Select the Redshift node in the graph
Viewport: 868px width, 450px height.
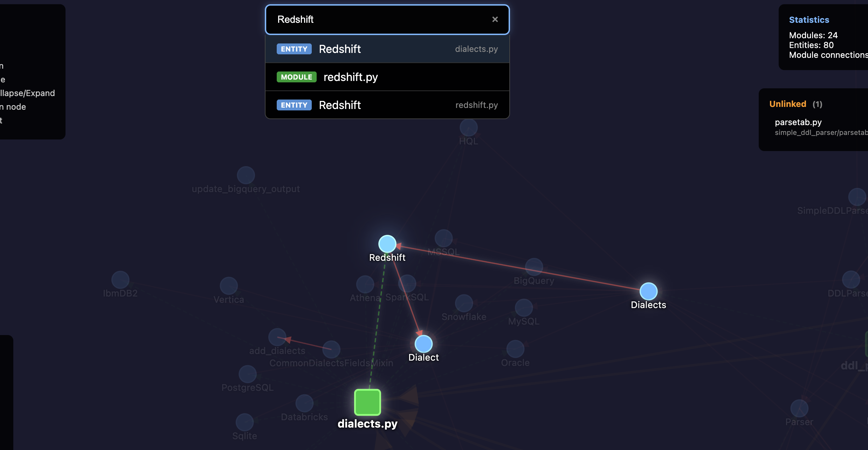(387, 244)
